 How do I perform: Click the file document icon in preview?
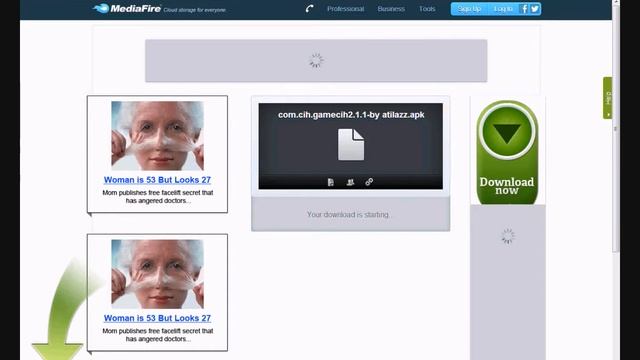pos(351,144)
